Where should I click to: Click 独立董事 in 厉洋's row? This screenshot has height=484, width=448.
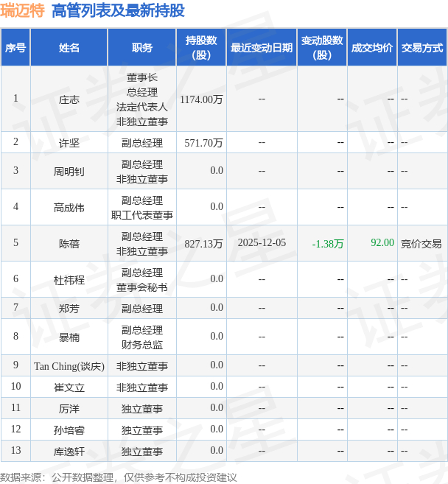click(142, 409)
